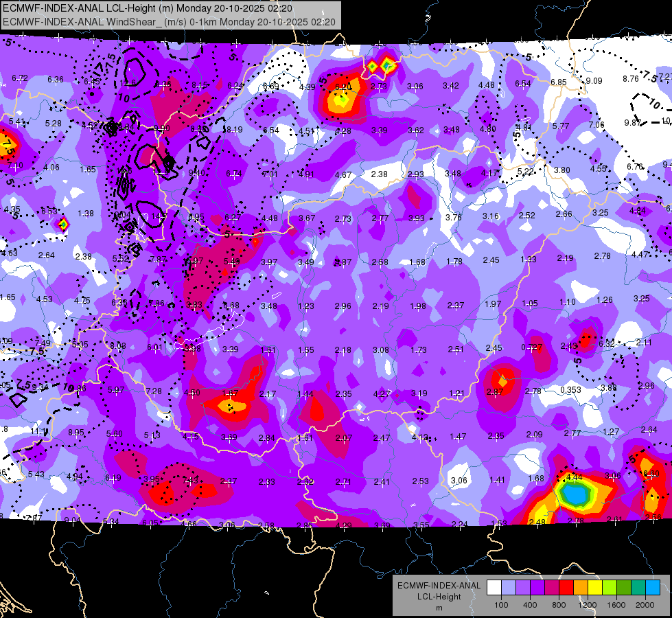Select the yellow legend color swatch
672x618 pixels.
click(x=595, y=588)
